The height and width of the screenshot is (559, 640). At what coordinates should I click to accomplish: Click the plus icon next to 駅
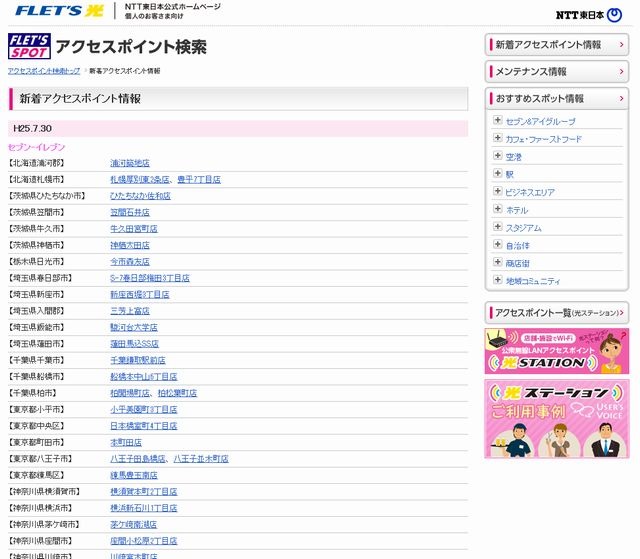click(497, 173)
